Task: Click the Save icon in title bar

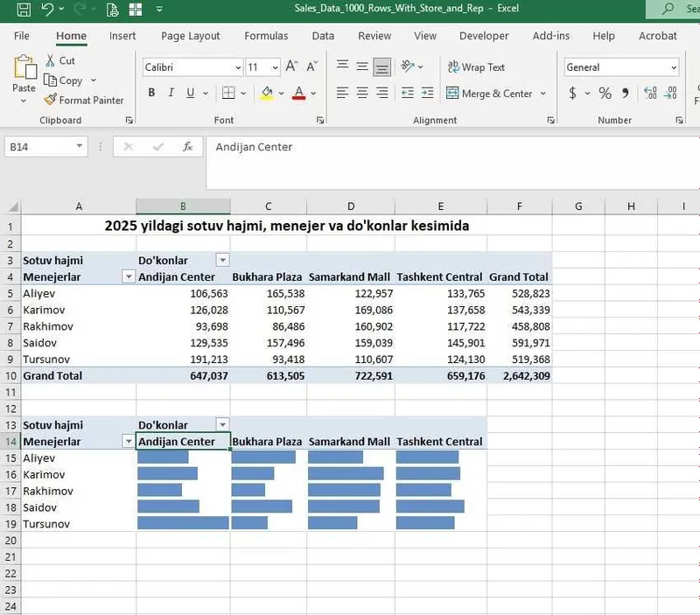Action: point(24,9)
